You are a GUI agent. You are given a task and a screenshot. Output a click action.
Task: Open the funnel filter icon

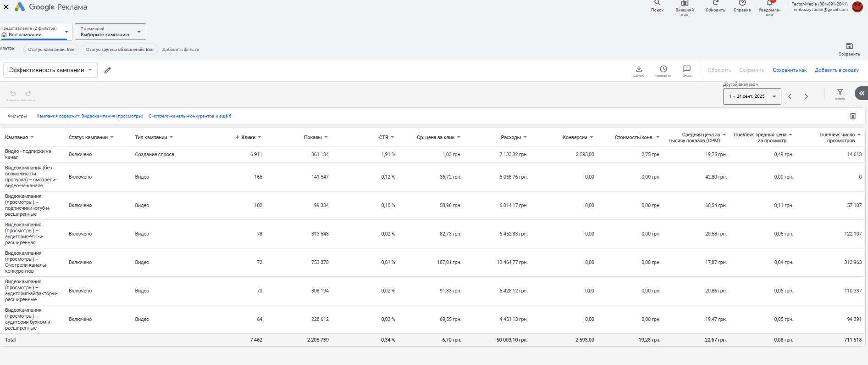click(x=840, y=92)
